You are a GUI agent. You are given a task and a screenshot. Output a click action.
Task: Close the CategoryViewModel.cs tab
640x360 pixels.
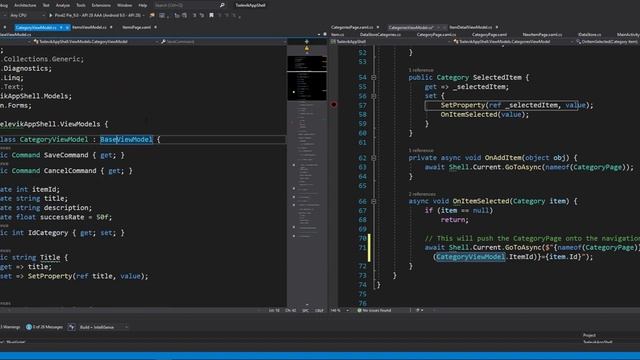click(67, 27)
